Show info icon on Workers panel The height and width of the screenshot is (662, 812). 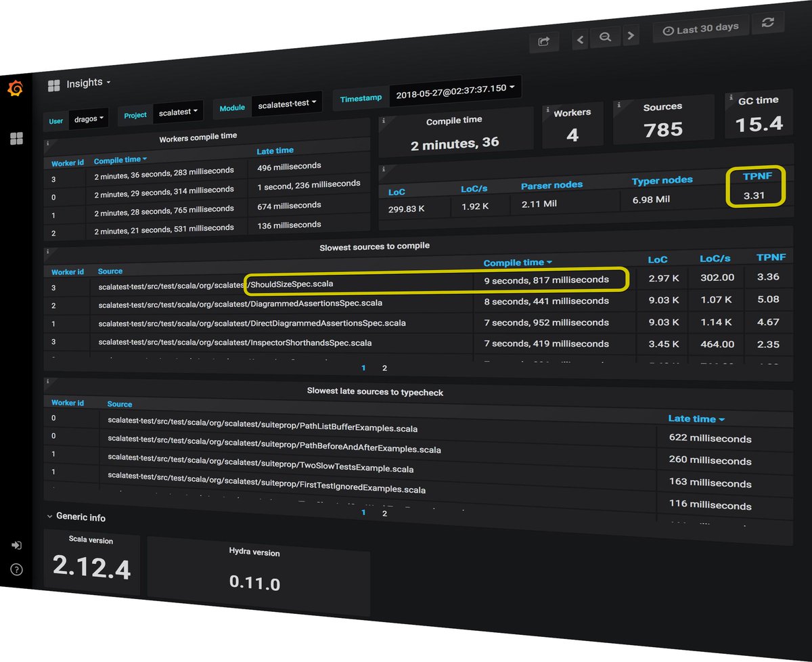point(547,109)
